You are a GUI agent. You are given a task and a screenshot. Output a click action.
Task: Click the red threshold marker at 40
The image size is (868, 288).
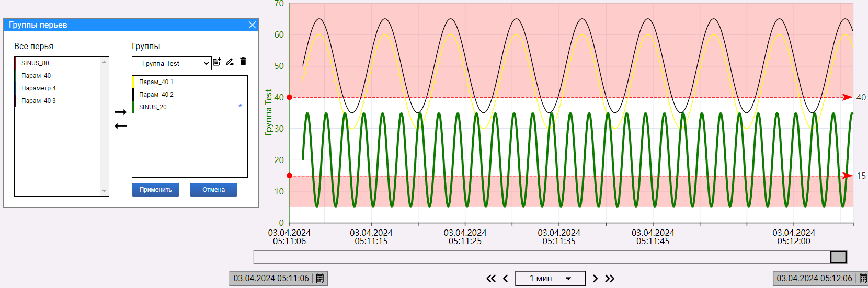tap(290, 97)
